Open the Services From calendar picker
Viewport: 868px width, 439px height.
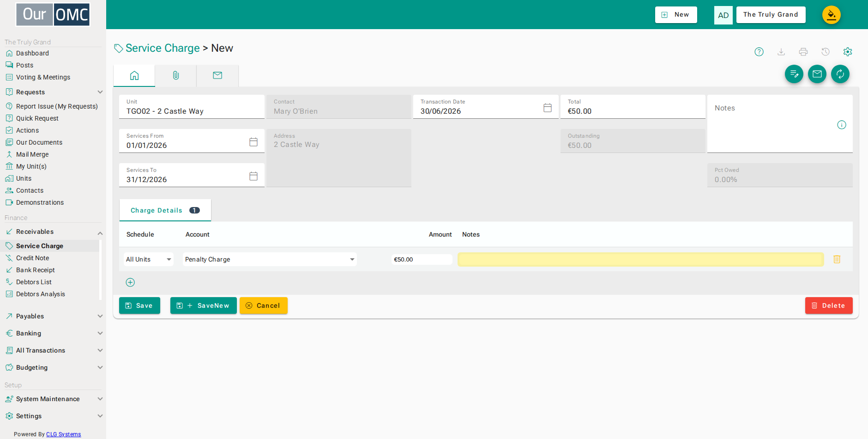(x=253, y=142)
